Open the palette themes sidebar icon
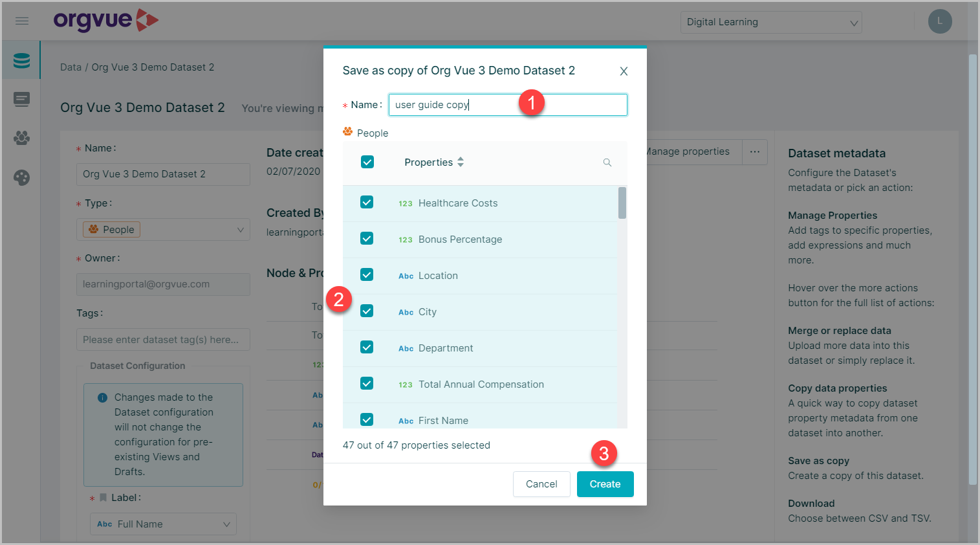This screenshot has height=545, width=980. 21,177
